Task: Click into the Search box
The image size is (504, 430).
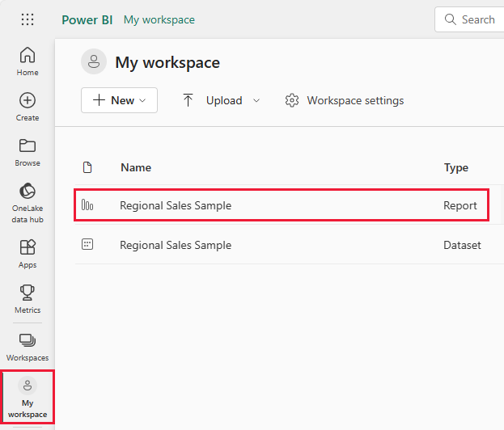Action: pos(470,19)
